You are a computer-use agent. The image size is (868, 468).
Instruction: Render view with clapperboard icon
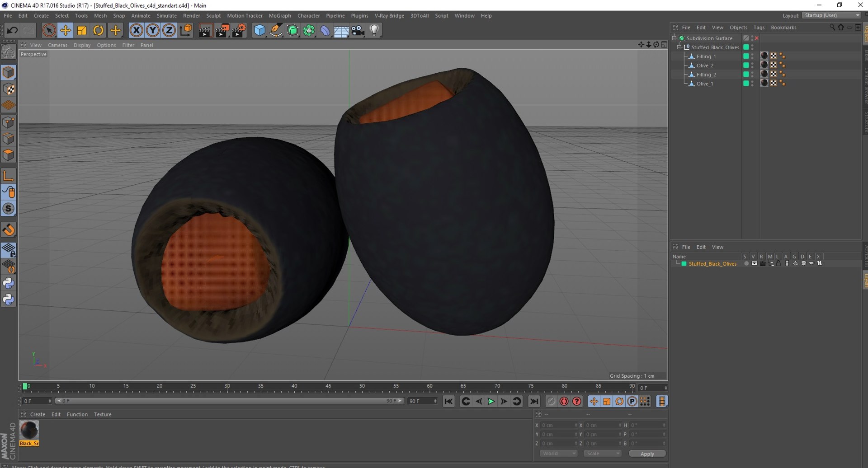click(x=205, y=30)
